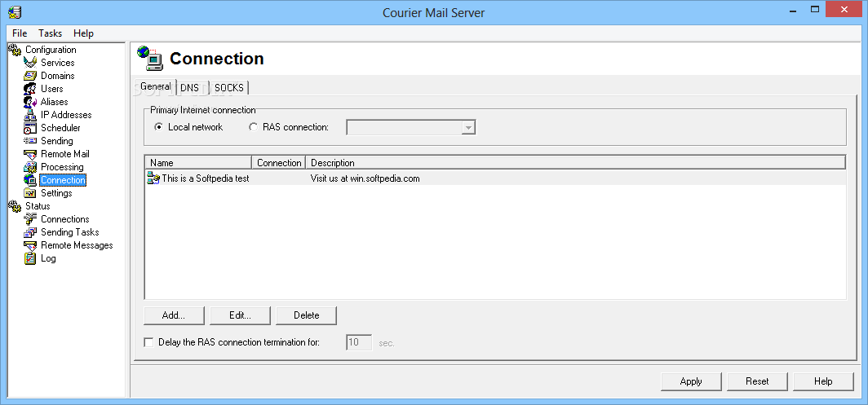Select the Remote Messages tree item
This screenshot has height=405, width=868.
point(77,245)
